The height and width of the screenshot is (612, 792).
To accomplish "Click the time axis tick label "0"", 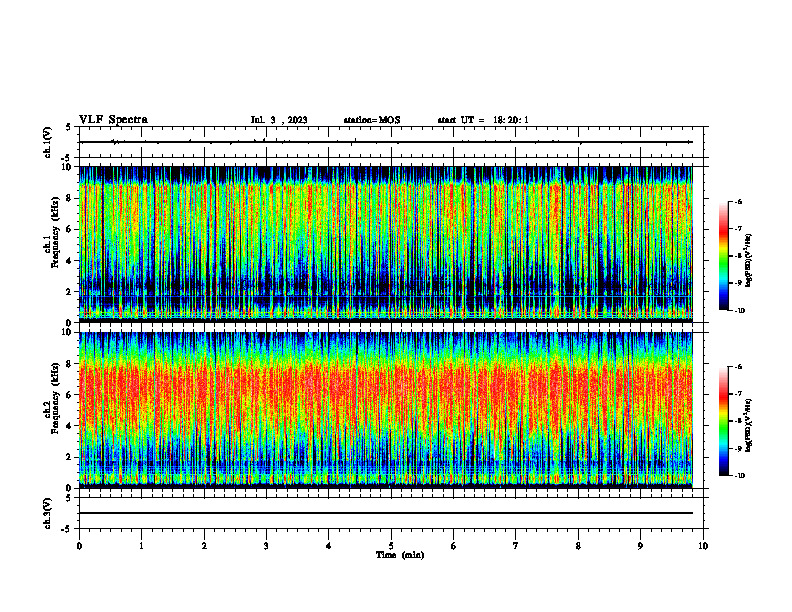I will point(79,546).
